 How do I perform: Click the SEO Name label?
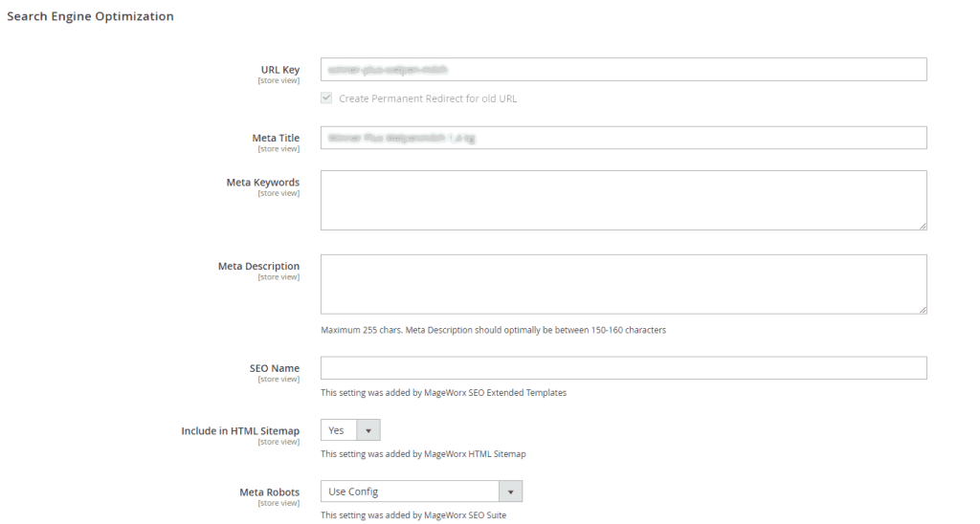(275, 368)
